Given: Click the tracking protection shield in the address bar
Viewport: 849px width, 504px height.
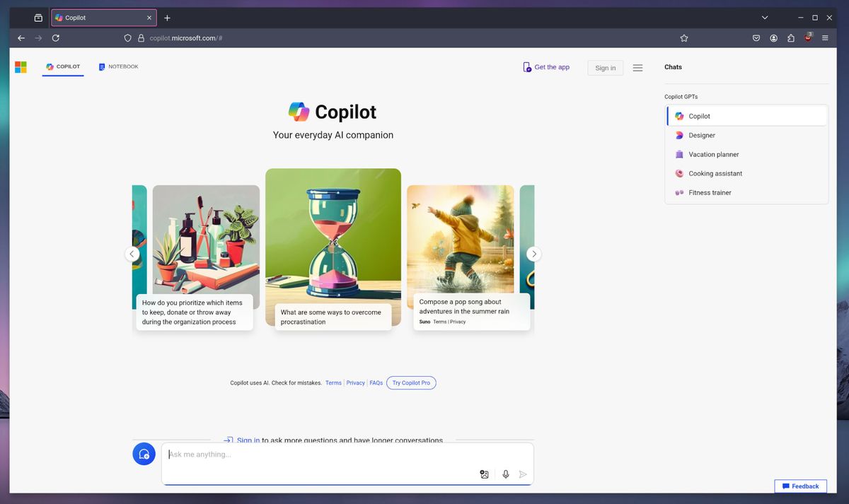Looking at the screenshot, I should [x=127, y=37].
